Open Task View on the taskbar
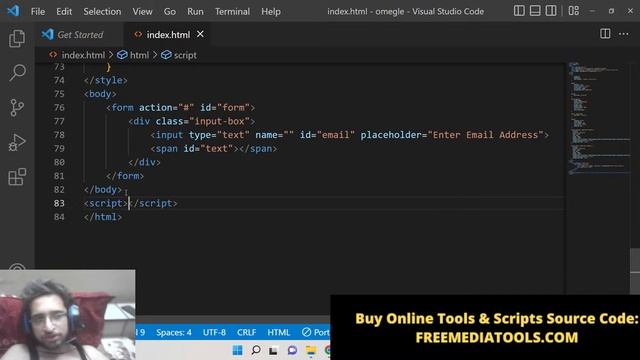The width and height of the screenshot is (640, 360). click(x=273, y=350)
